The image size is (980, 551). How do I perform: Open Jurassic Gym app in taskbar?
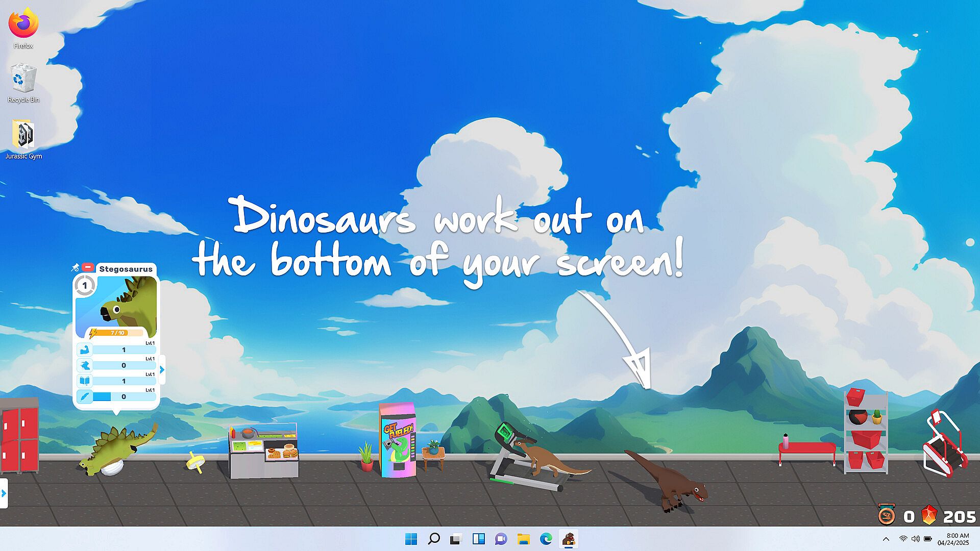point(569,539)
